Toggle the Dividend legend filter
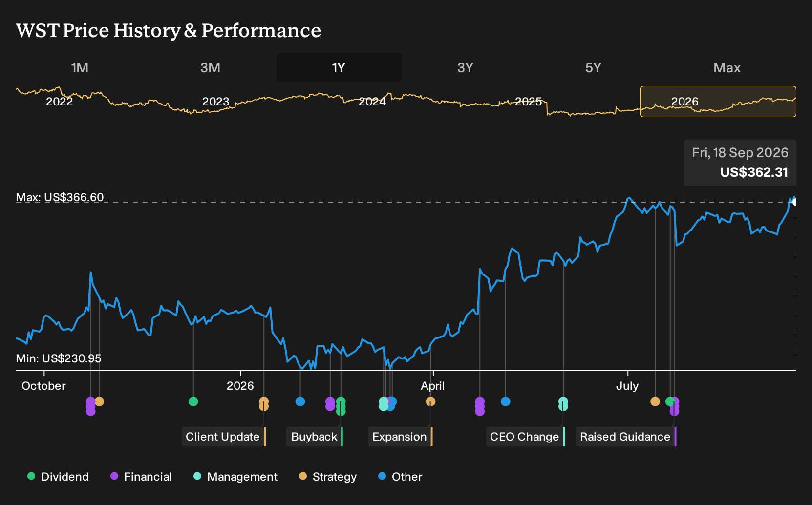 [x=58, y=476]
